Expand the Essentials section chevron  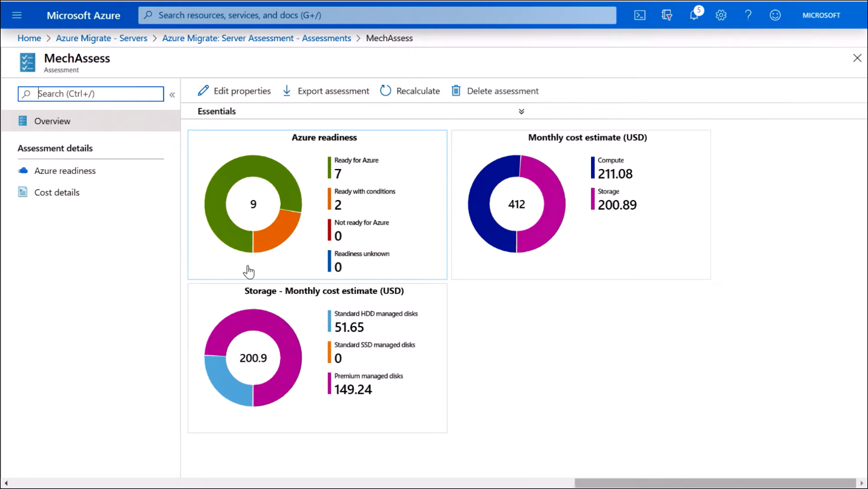(x=521, y=111)
